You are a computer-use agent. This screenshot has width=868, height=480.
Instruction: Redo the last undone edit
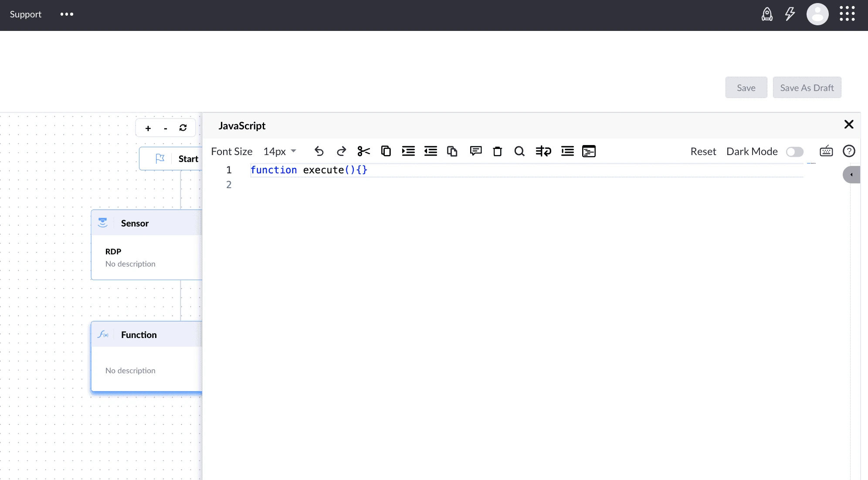pyautogui.click(x=341, y=151)
